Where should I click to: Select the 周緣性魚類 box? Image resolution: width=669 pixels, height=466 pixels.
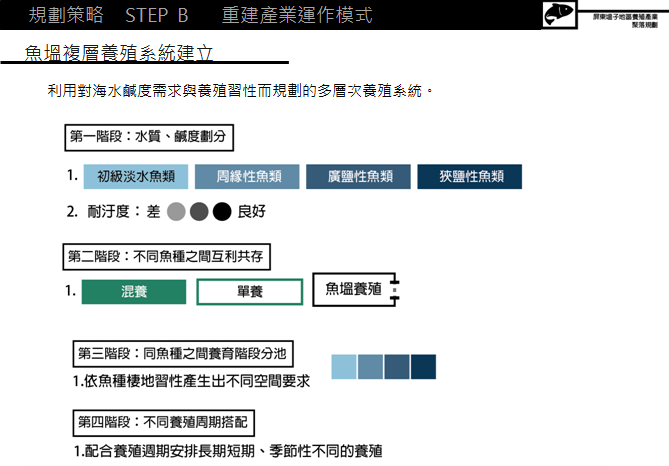(x=243, y=177)
